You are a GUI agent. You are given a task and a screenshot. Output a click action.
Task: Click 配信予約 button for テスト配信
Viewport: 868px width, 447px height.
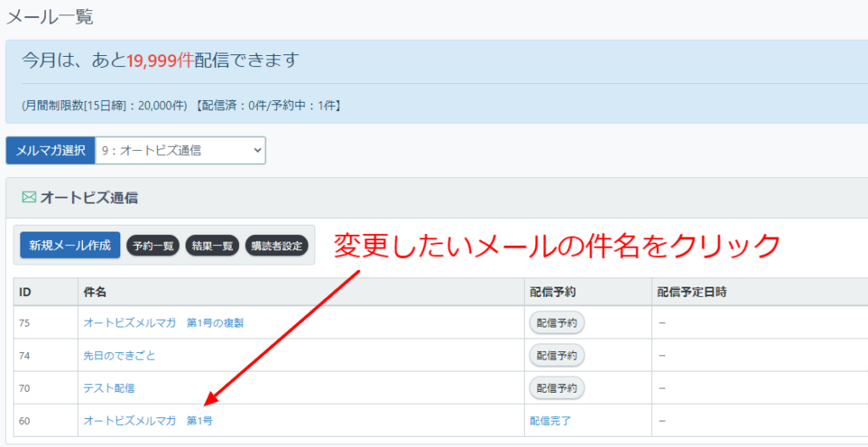557,388
